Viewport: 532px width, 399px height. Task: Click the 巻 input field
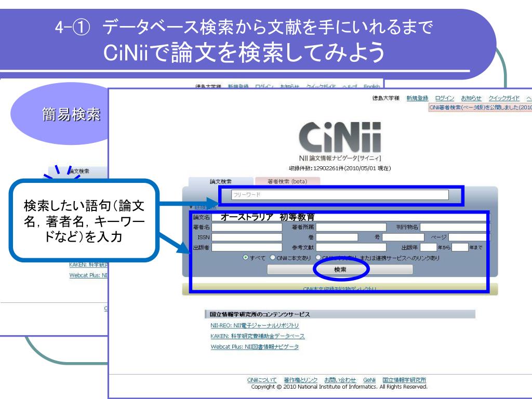(337, 237)
